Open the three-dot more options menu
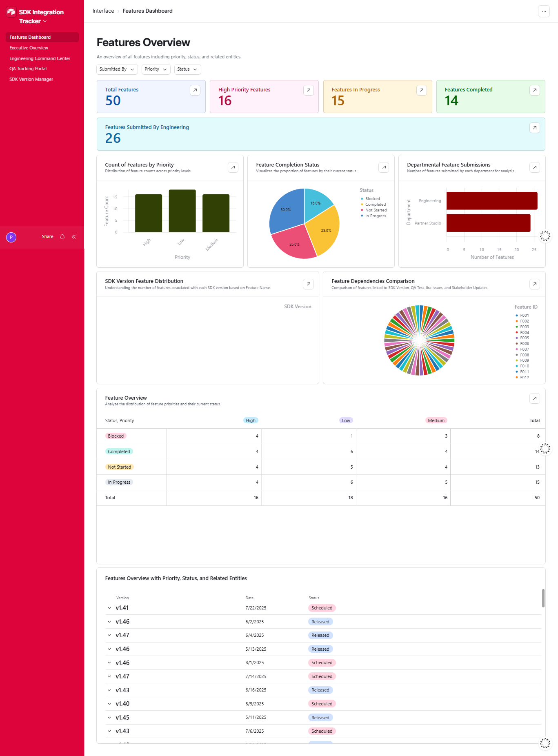This screenshot has width=558, height=756. point(544,11)
